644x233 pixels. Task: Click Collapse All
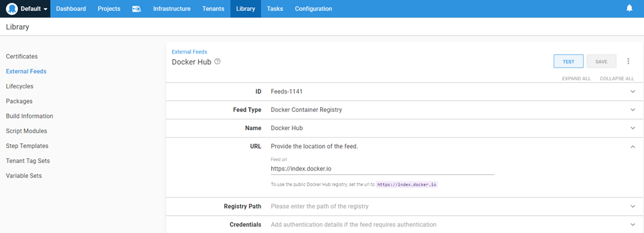point(617,79)
